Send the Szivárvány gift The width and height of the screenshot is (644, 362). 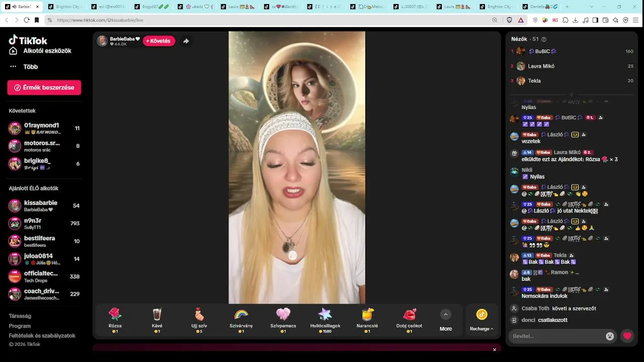click(x=241, y=320)
